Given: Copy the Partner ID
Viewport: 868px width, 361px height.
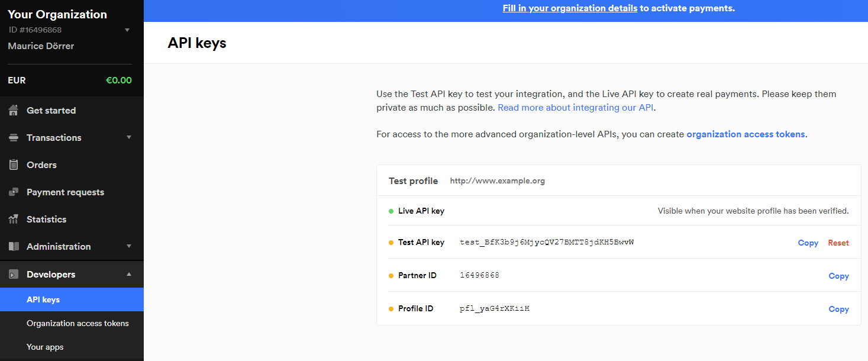Looking at the screenshot, I should coord(838,276).
